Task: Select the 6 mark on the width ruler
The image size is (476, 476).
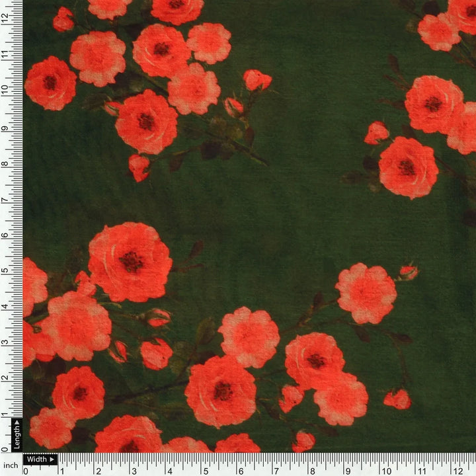Action: [241, 471]
